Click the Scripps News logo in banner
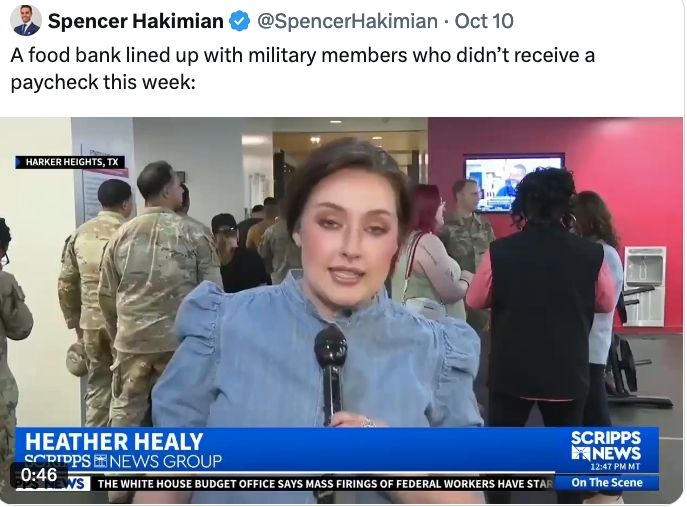Image resolution: width=687 pixels, height=507 pixels. coord(606,446)
